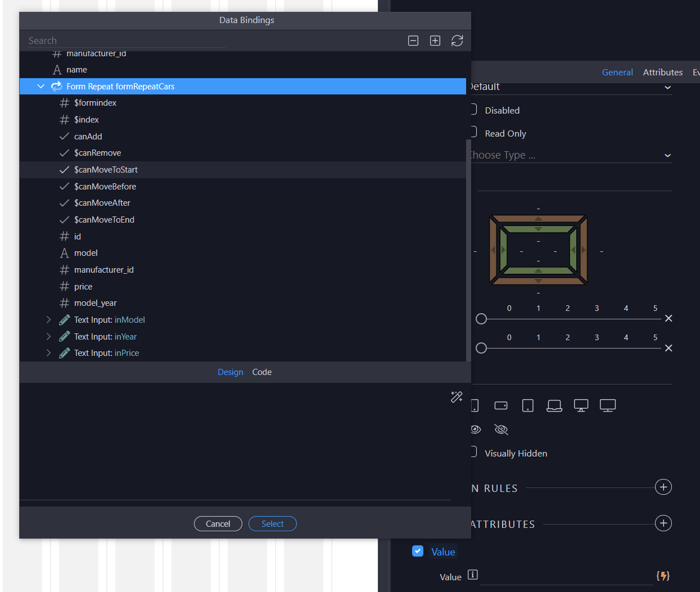Click the add Attributes plus icon
The image size is (700, 592).
tap(663, 523)
